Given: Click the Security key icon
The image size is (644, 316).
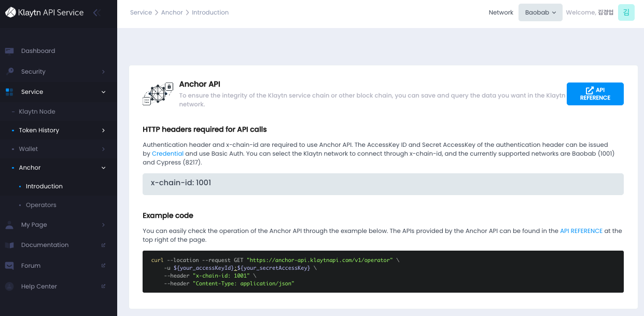Looking at the screenshot, I should pos(9,72).
